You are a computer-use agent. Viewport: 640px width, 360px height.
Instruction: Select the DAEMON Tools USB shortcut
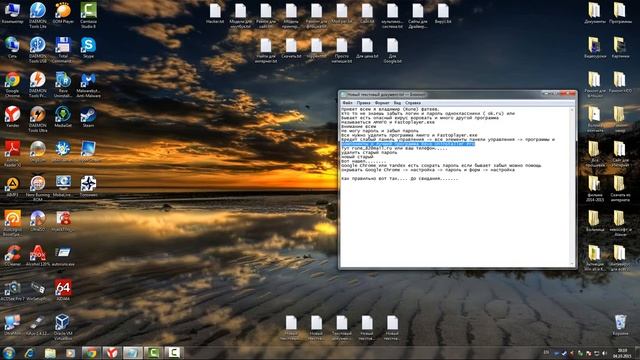tap(38, 50)
